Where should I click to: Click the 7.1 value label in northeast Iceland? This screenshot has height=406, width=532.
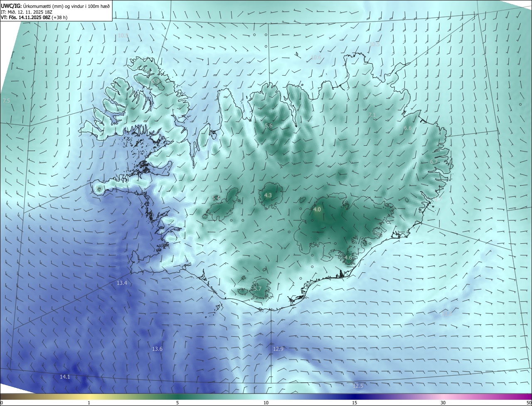pos(372,115)
